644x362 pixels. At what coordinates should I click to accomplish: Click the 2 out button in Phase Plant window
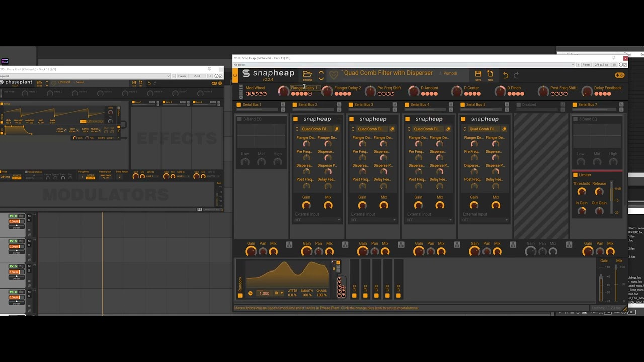[x=198, y=76]
